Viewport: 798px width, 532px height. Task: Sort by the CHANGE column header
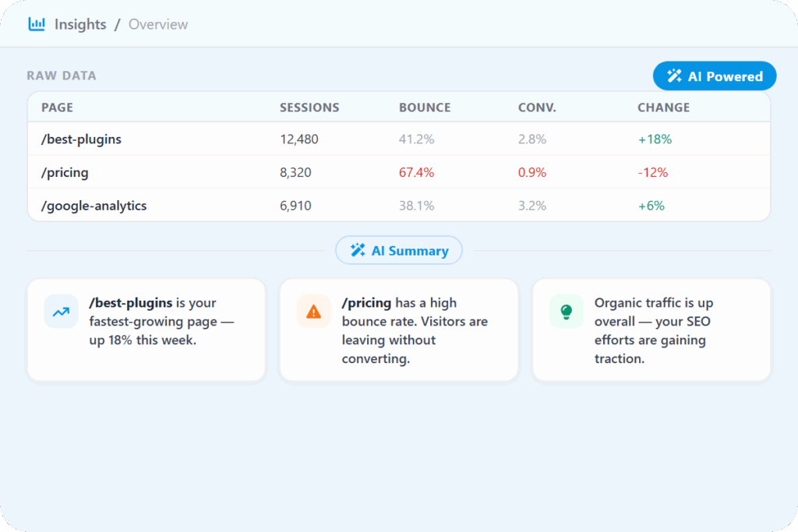[663, 107]
